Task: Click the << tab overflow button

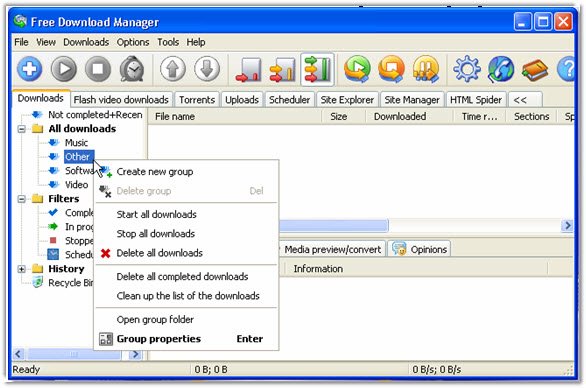Action: click(525, 100)
